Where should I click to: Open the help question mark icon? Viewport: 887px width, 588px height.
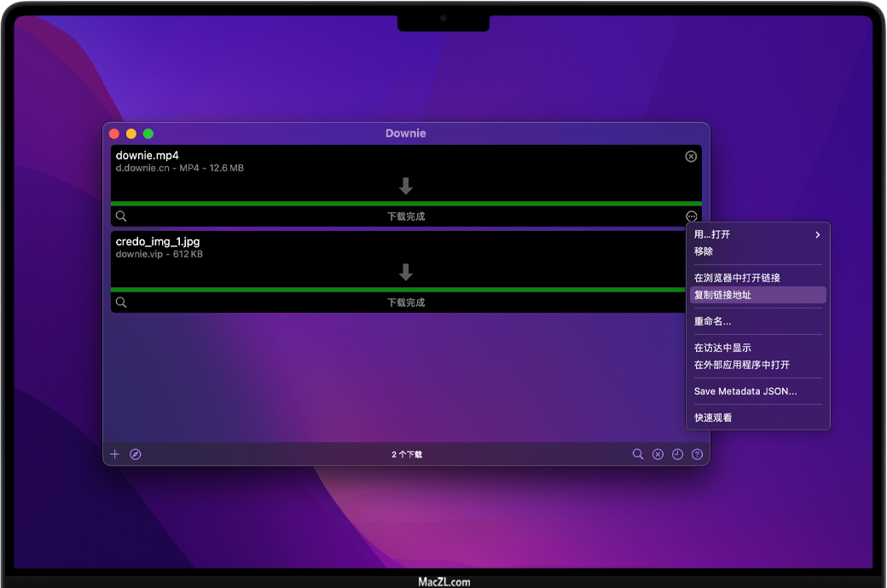click(697, 454)
